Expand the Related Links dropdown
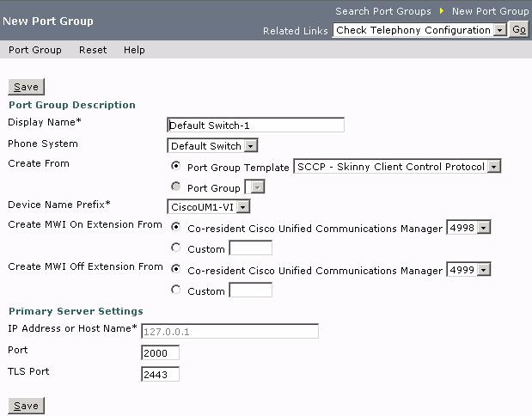This screenshot has height=416, width=532. [x=419, y=30]
